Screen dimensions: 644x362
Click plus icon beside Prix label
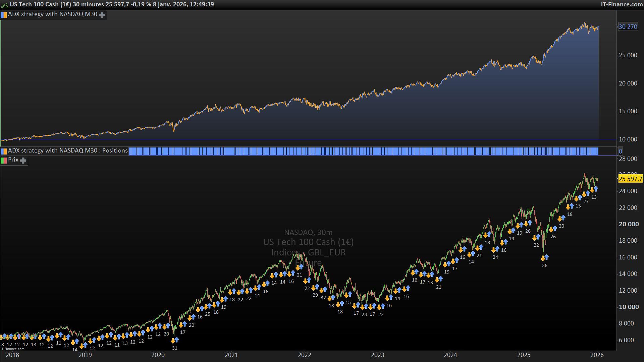pyautogui.click(x=23, y=161)
